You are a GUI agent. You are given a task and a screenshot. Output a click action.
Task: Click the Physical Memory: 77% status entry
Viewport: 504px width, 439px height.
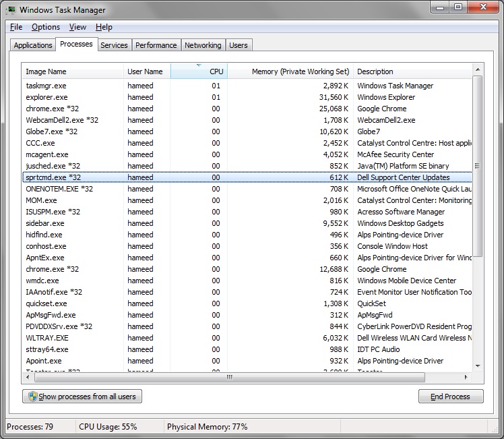208,427
